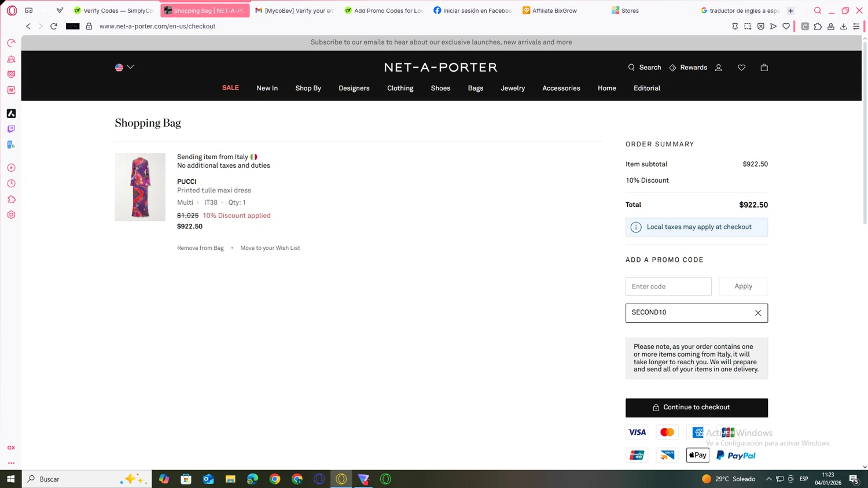Click the Enter code input field
Viewport: 868px width, 488px height.
[x=668, y=286]
